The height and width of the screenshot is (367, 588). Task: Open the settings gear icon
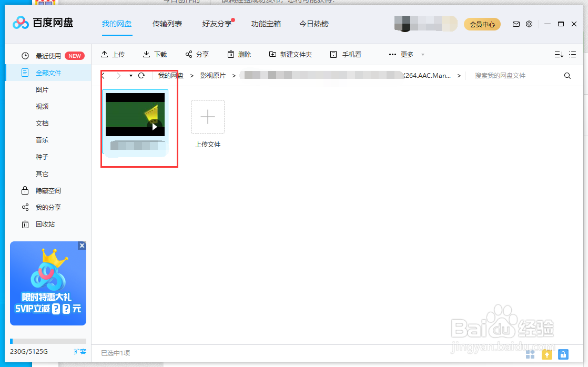[x=529, y=24]
